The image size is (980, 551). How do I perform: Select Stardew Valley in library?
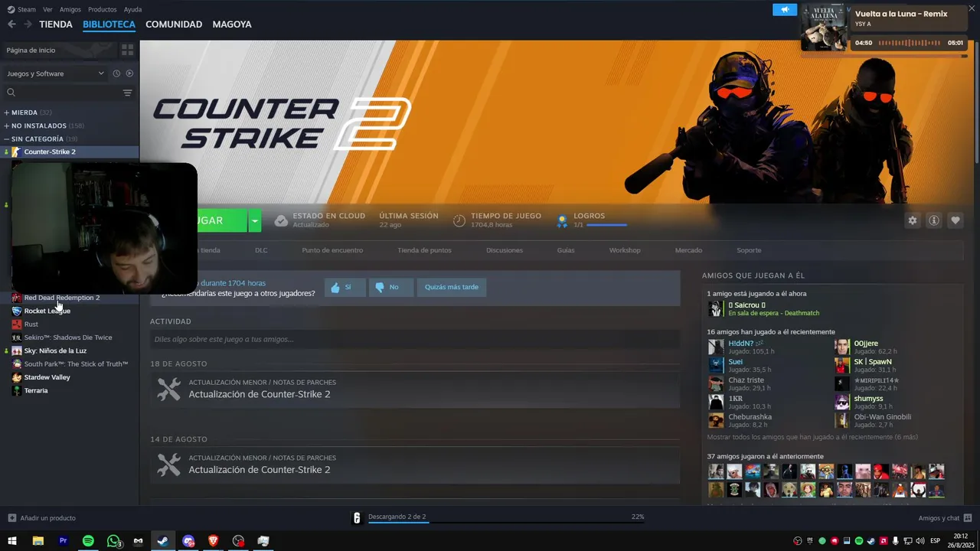[70, 377]
